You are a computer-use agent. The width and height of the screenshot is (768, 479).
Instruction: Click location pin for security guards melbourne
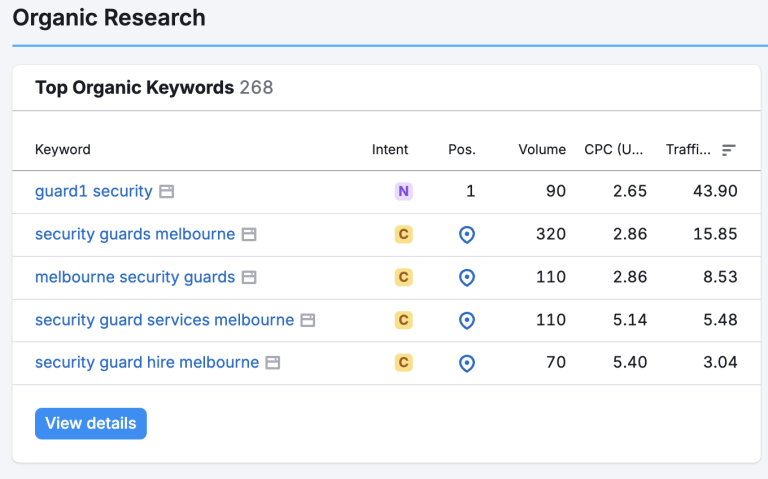pos(466,234)
